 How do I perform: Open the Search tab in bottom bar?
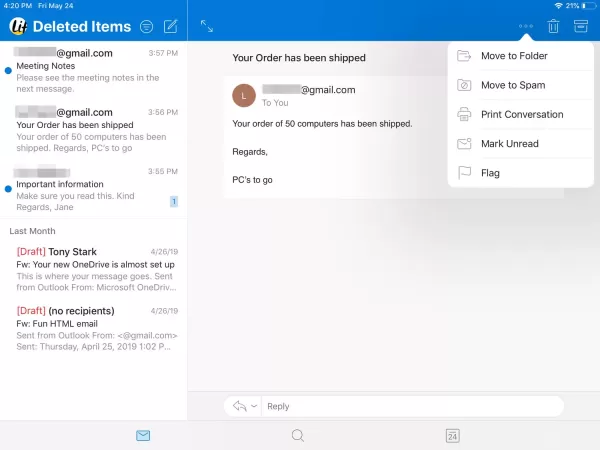click(x=298, y=435)
